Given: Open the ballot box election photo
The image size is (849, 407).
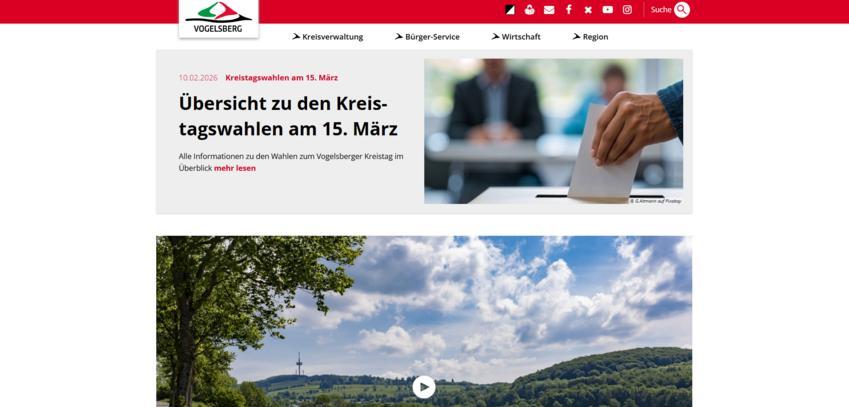Looking at the screenshot, I should [553, 131].
